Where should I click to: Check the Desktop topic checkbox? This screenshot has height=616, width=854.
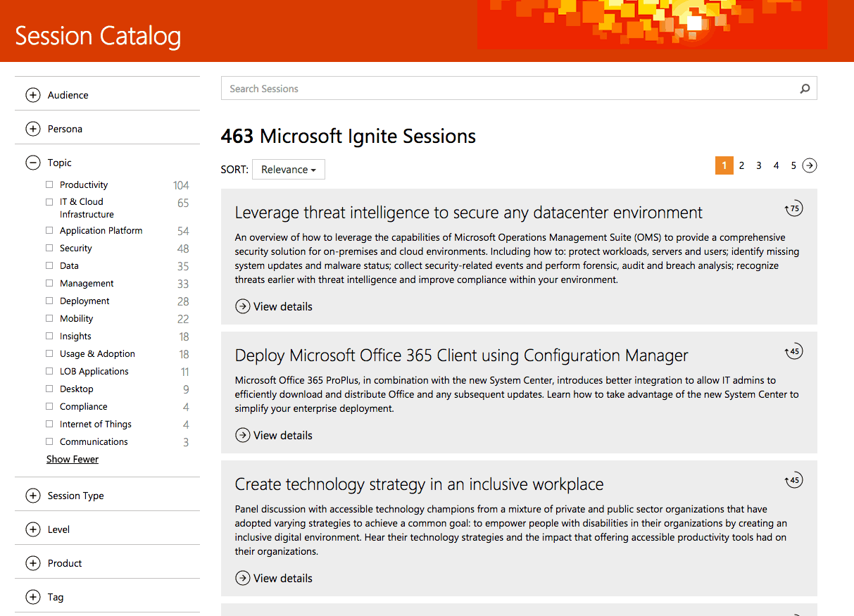point(49,389)
